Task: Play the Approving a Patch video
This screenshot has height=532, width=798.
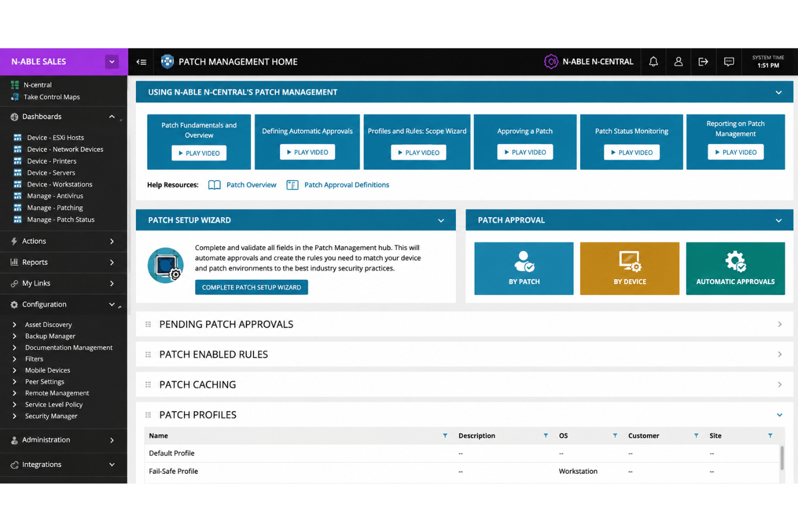Action: [525, 153]
